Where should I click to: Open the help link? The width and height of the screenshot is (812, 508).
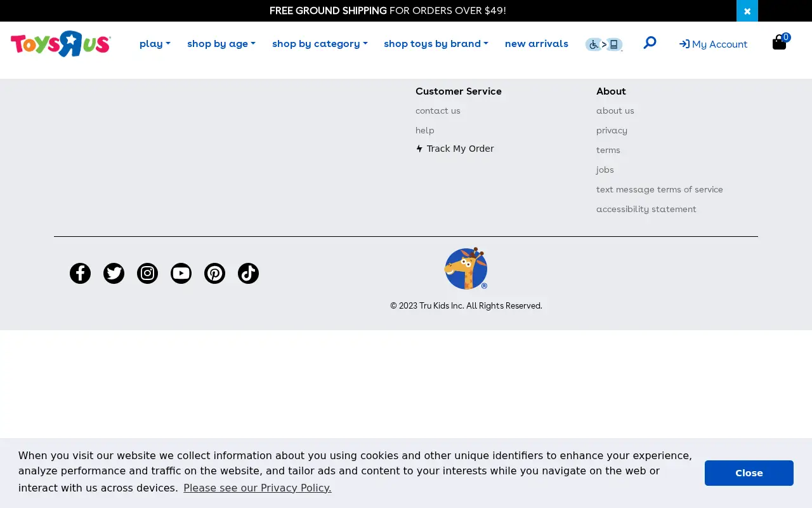click(x=425, y=130)
